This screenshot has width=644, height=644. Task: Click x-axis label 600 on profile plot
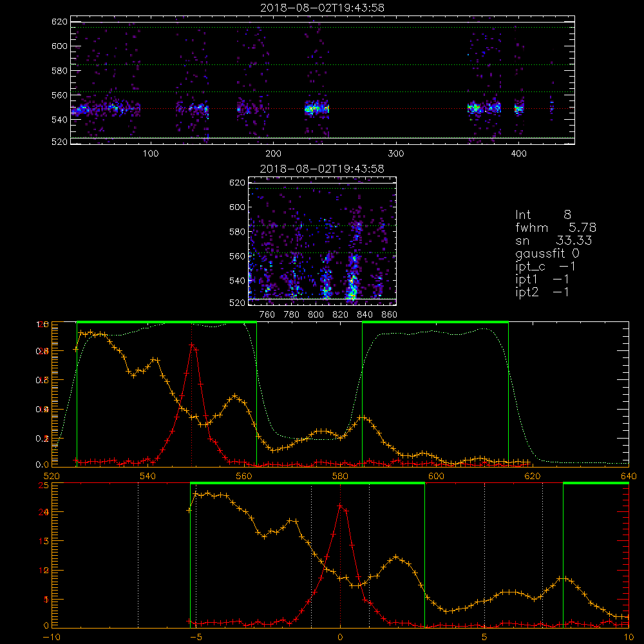436,476
